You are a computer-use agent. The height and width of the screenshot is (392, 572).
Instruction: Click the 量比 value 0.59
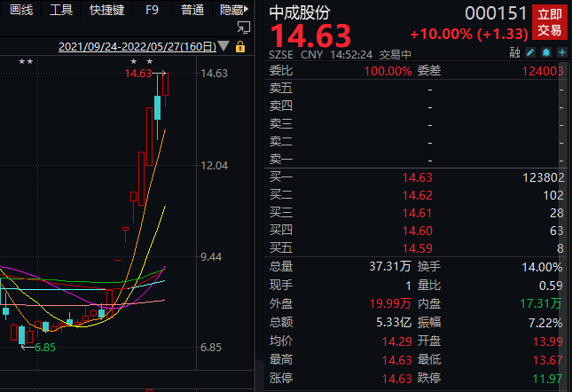[x=551, y=286]
